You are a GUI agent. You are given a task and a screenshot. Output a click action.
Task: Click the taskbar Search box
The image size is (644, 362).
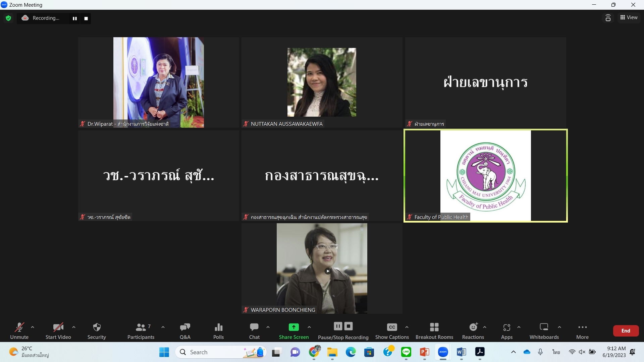tap(221, 352)
